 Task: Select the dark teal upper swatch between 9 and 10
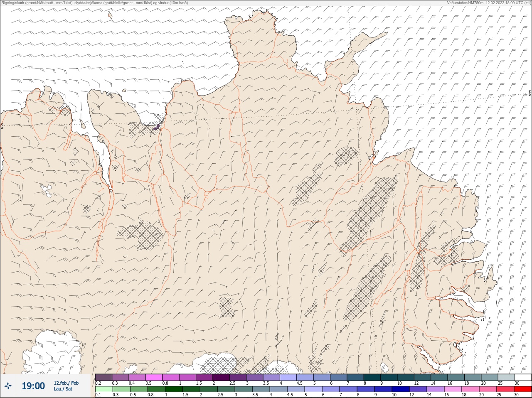[389, 377]
